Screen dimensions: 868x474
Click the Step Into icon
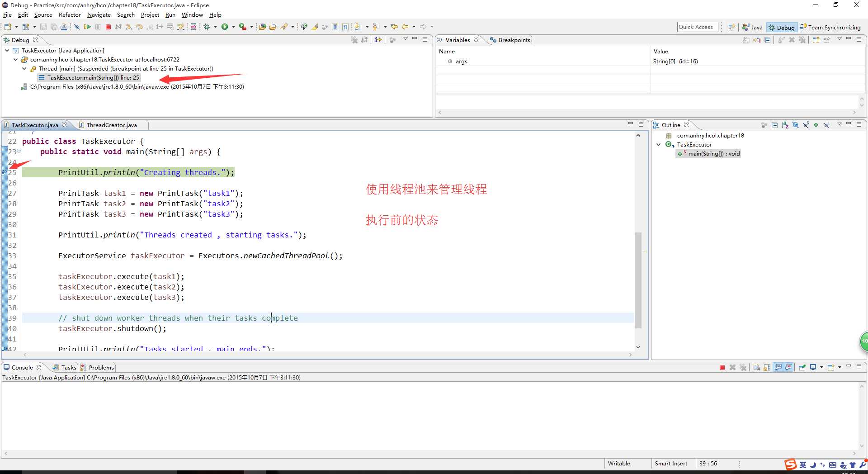129,27
